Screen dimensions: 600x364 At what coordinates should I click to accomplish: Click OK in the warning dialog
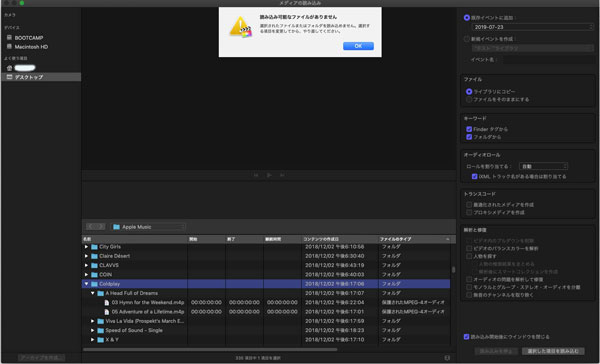[358, 46]
